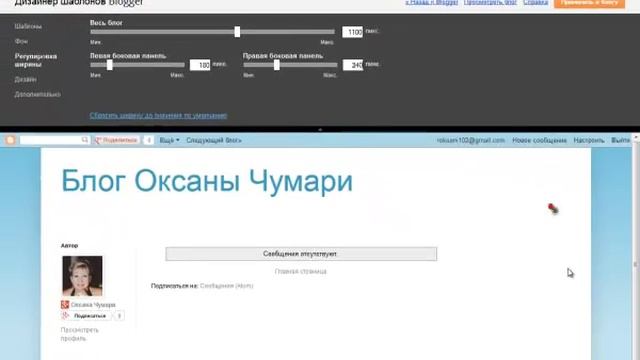640x360 pixels.
Task: Open the Просмотреть профиль link
Action: [80, 334]
